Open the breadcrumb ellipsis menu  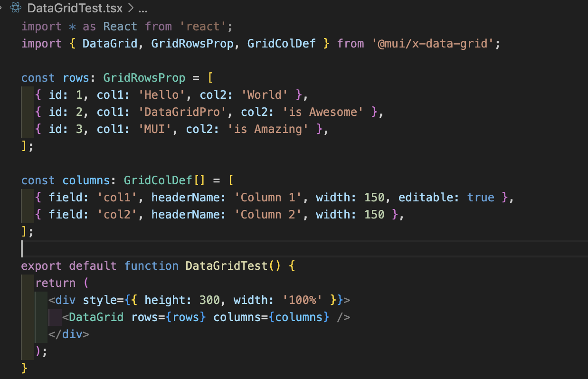coord(142,8)
